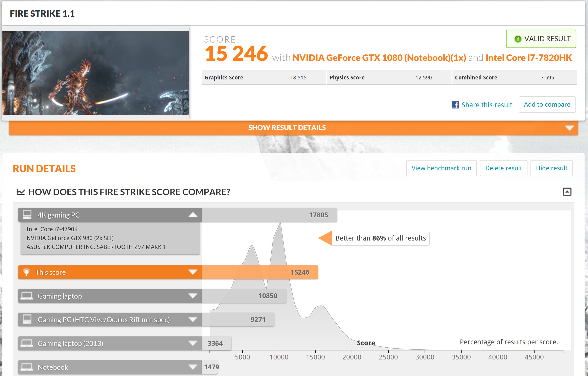Expand the This score row arrow

point(193,272)
